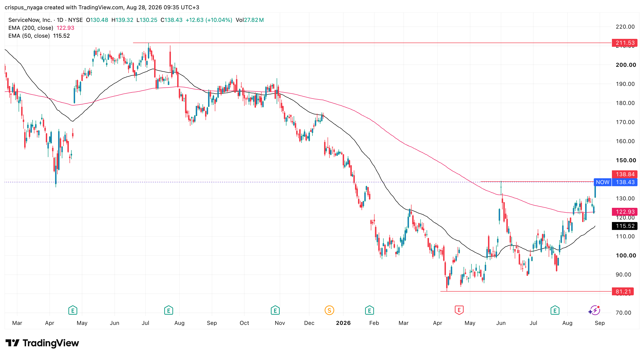Select the green earnings marker just before Nov

pos(275,310)
